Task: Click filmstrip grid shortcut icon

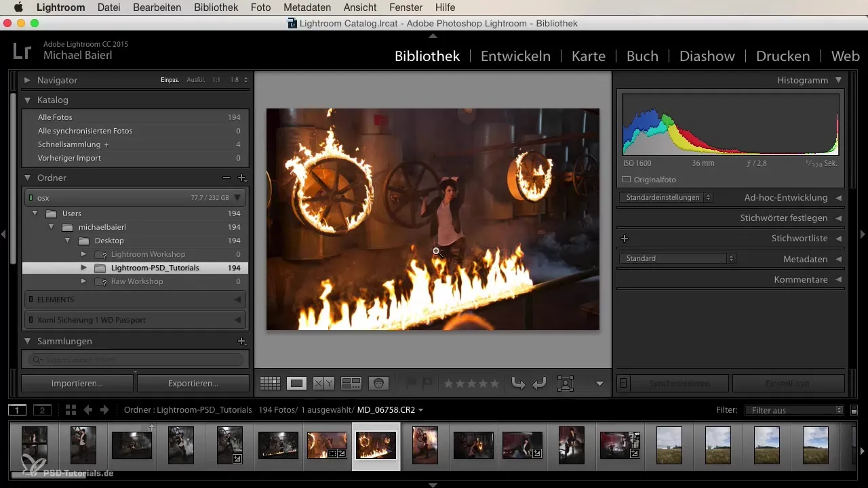Action: coord(71,409)
